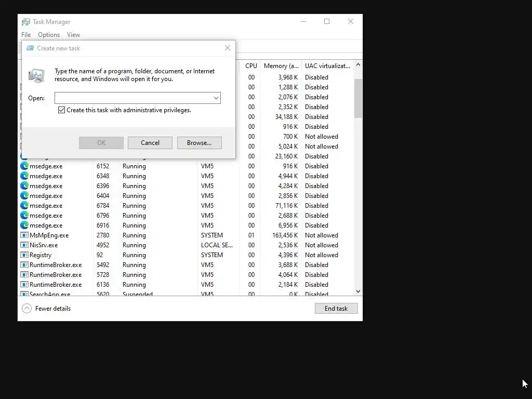Open the File menu
This screenshot has height=399, width=532.
click(x=26, y=35)
